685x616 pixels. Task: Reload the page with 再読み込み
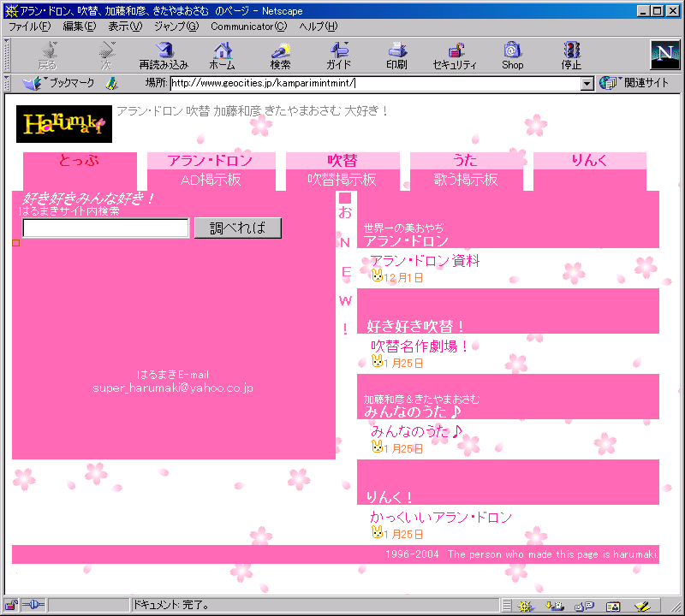point(164,56)
